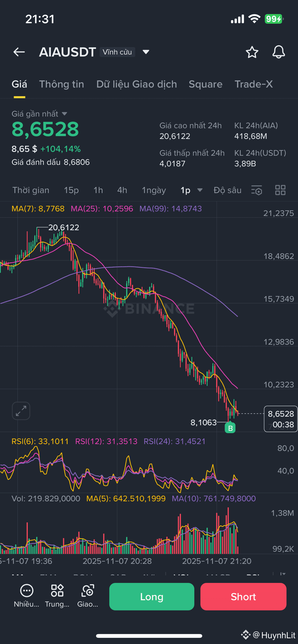Expand the Giá gần nhất price type dropdown
This screenshot has height=644, width=298.
pyautogui.click(x=64, y=114)
